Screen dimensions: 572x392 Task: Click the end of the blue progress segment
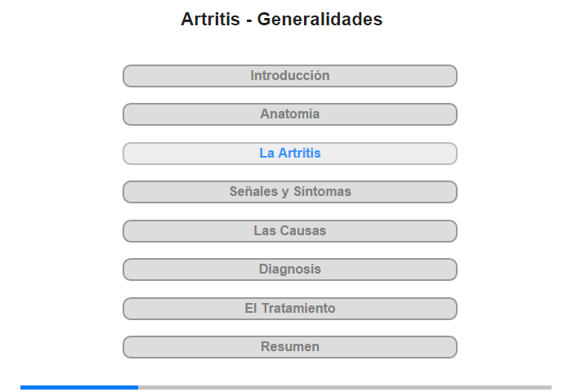(x=136, y=387)
